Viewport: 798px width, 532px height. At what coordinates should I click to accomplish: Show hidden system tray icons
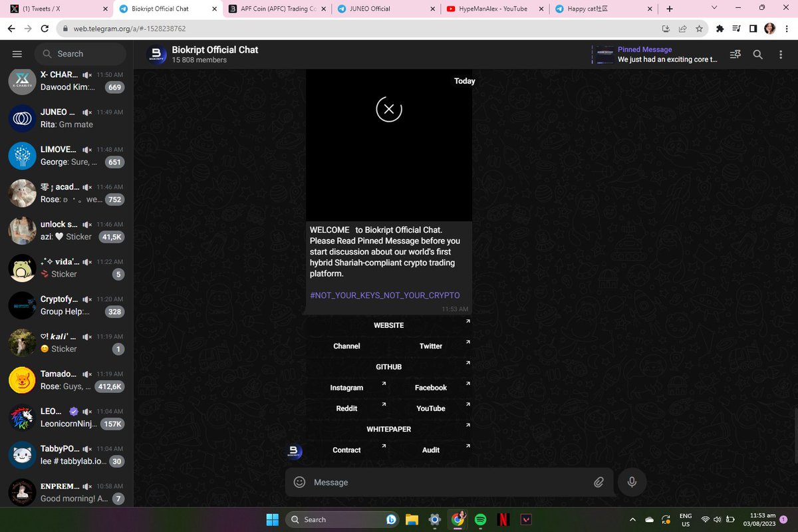632,519
